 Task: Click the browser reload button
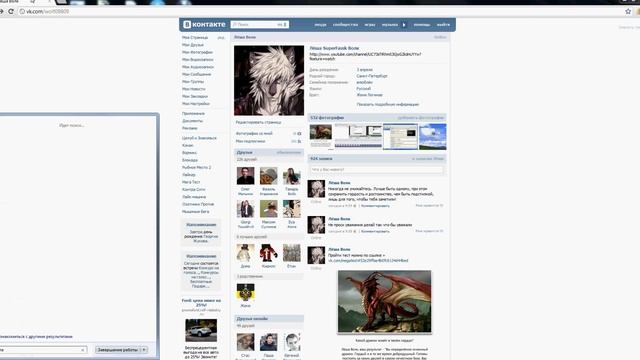(x=11, y=11)
